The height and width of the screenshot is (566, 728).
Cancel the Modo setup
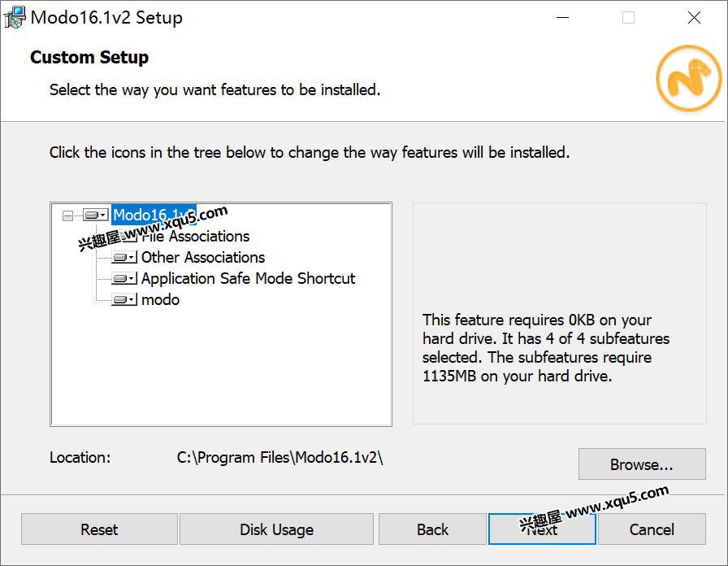[652, 529]
